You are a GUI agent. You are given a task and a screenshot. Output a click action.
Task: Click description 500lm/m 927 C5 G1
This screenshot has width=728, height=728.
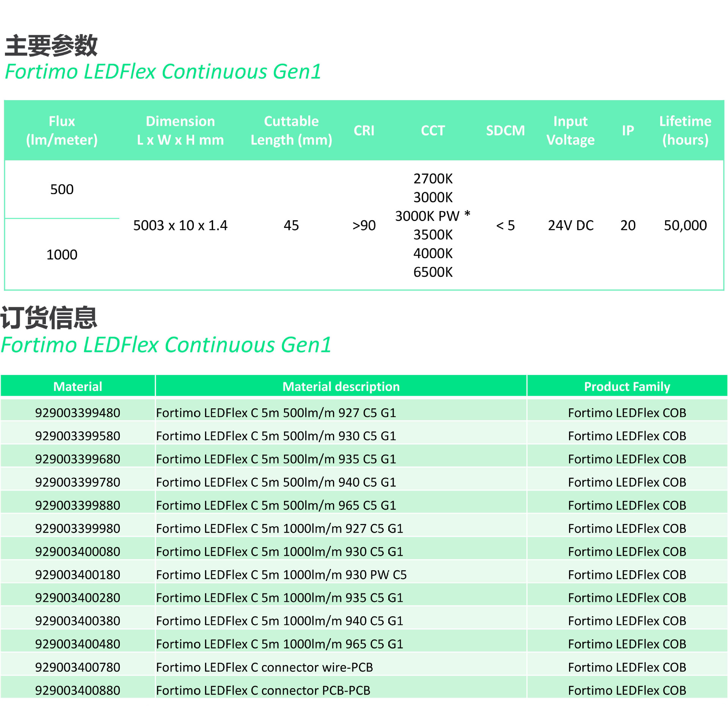coord(276,413)
